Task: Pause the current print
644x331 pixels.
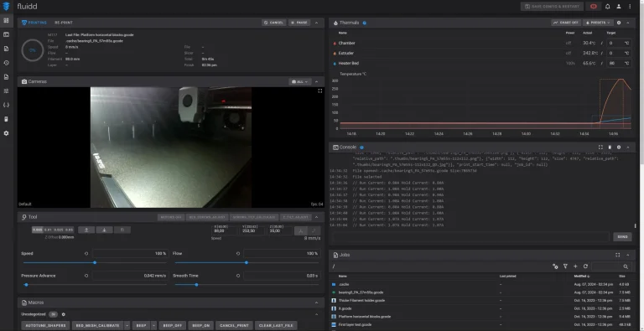Action: click(299, 23)
